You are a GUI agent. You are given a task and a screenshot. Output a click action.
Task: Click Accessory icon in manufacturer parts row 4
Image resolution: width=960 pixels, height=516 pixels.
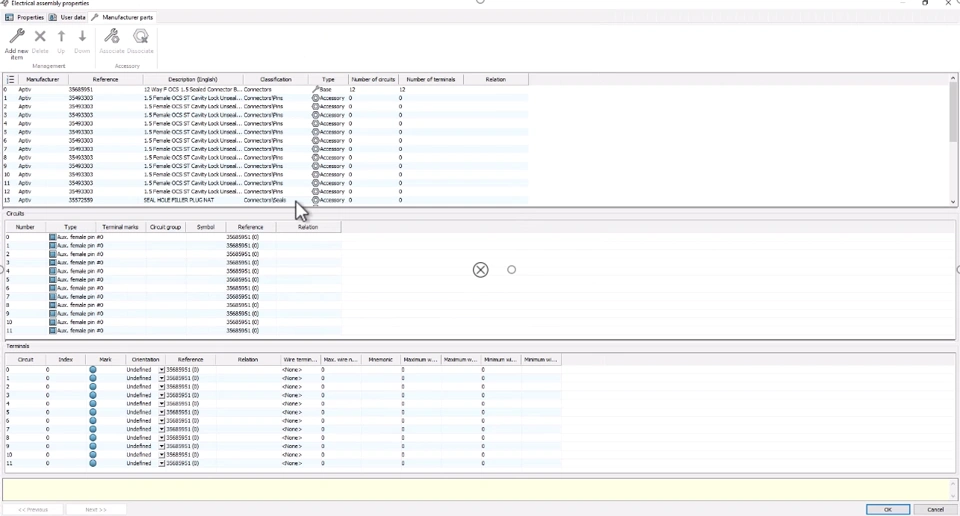(315, 124)
